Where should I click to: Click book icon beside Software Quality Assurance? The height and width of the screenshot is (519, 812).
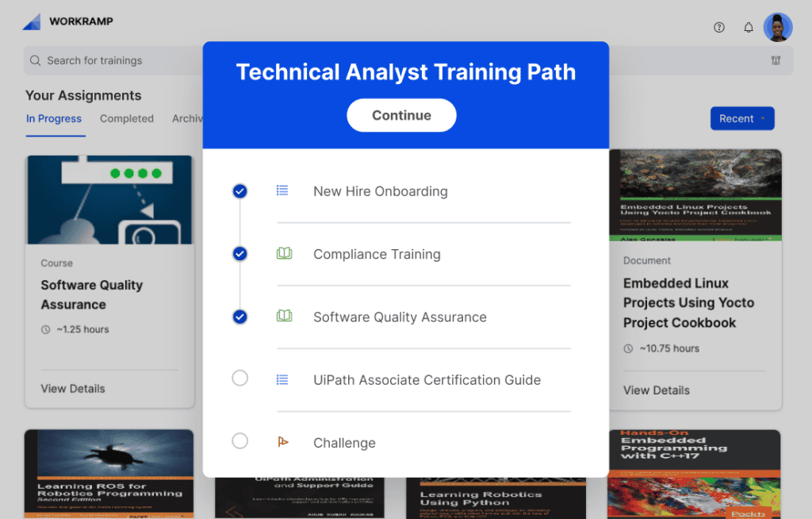[285, 317]
